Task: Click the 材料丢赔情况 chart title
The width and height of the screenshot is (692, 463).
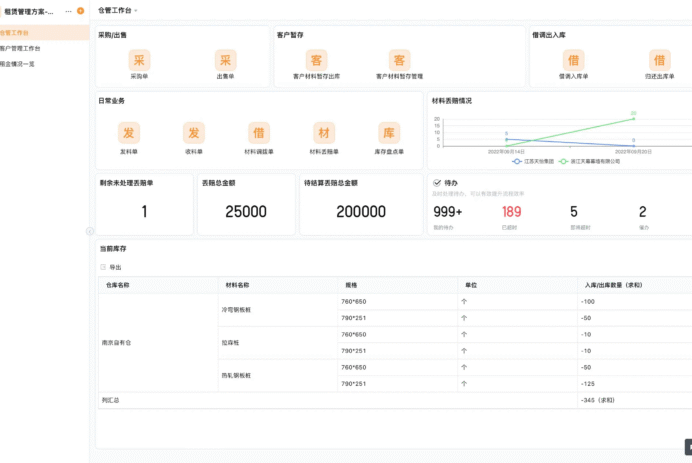Action: 451,101
